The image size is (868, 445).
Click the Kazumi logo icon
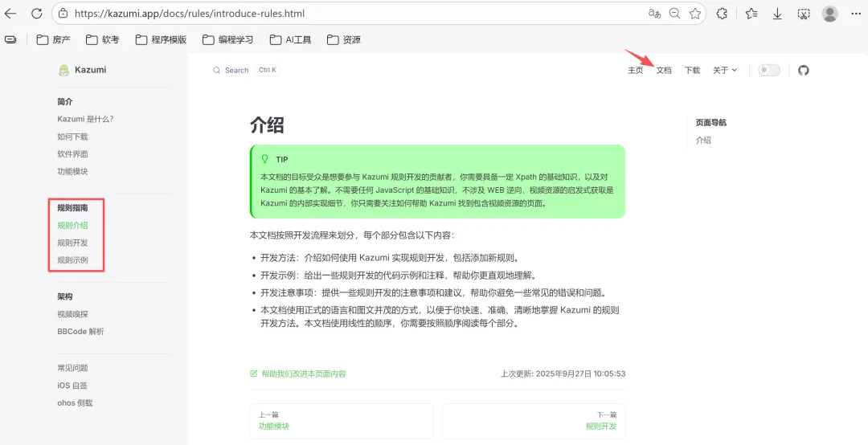[x=63, y=71]
